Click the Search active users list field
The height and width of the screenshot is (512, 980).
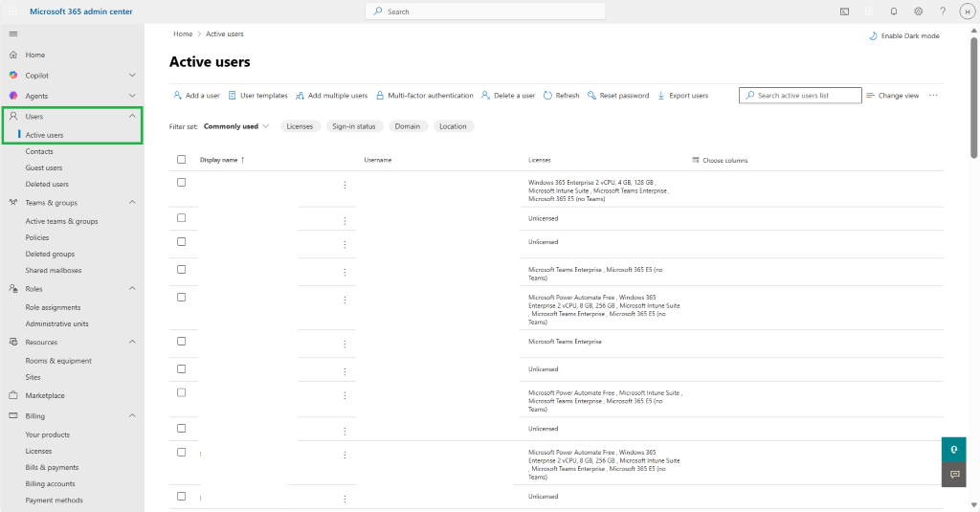tap(800, 95)
